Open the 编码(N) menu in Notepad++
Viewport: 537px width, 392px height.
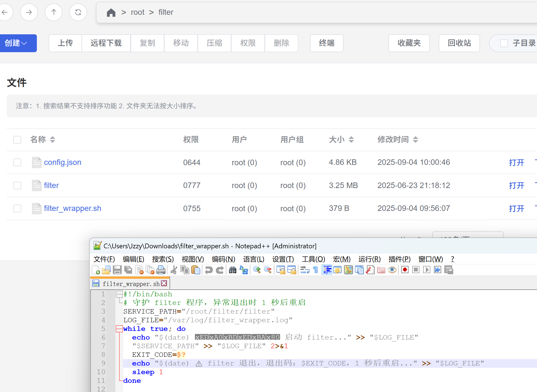coord(224,259)
